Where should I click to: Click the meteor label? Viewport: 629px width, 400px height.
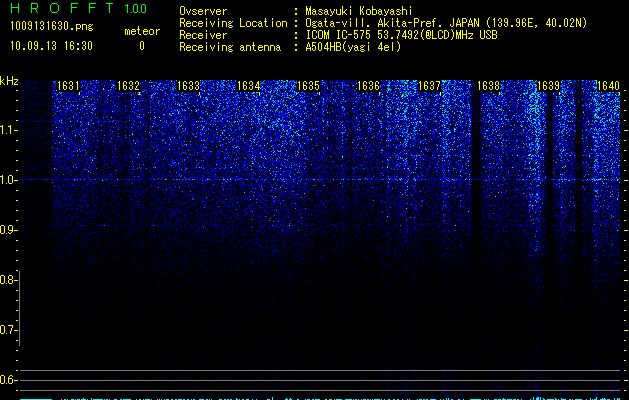click(142, 31)
